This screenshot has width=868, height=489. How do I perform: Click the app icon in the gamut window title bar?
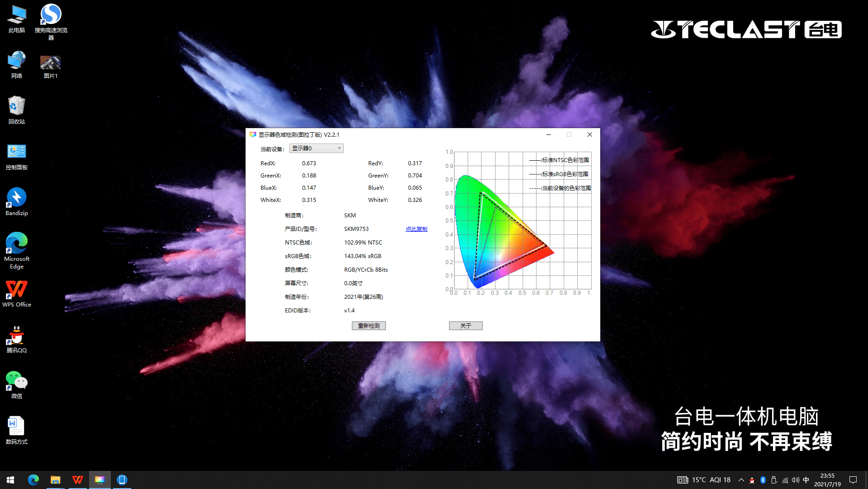point(253,134)
